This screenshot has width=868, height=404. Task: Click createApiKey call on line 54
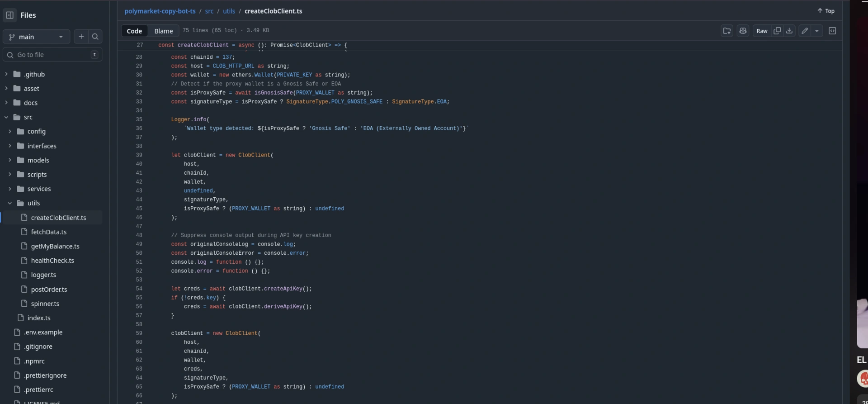pos(283,289)
